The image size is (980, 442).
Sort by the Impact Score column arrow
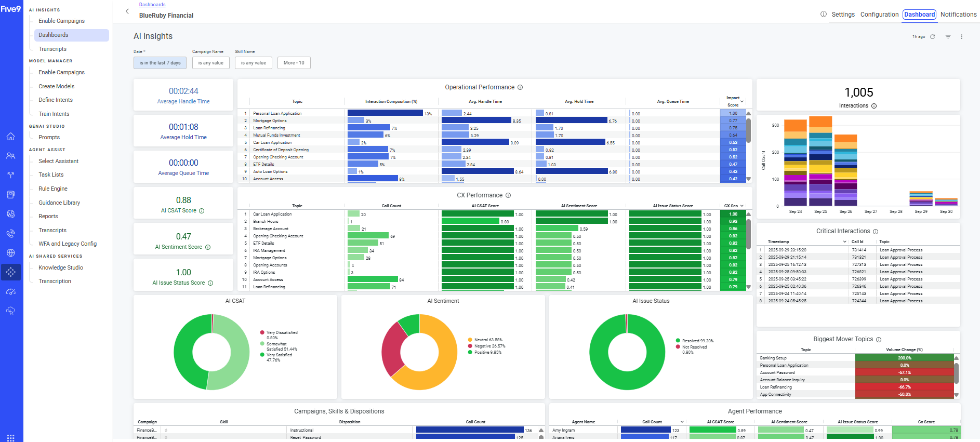coord(741,101)
